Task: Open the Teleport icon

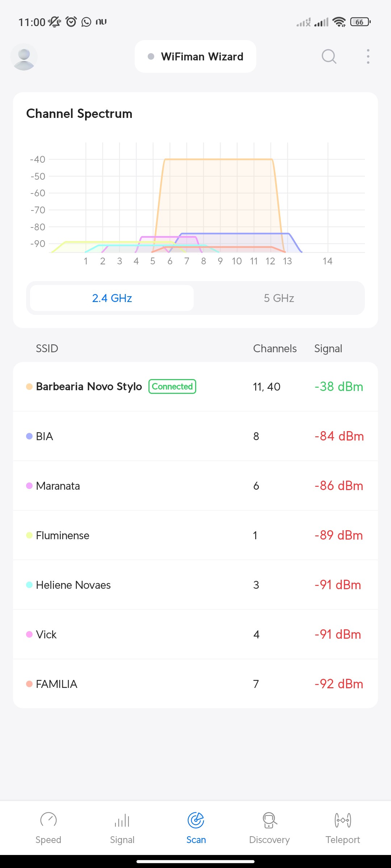Action: pyautogui.click(x=343, y=820)
